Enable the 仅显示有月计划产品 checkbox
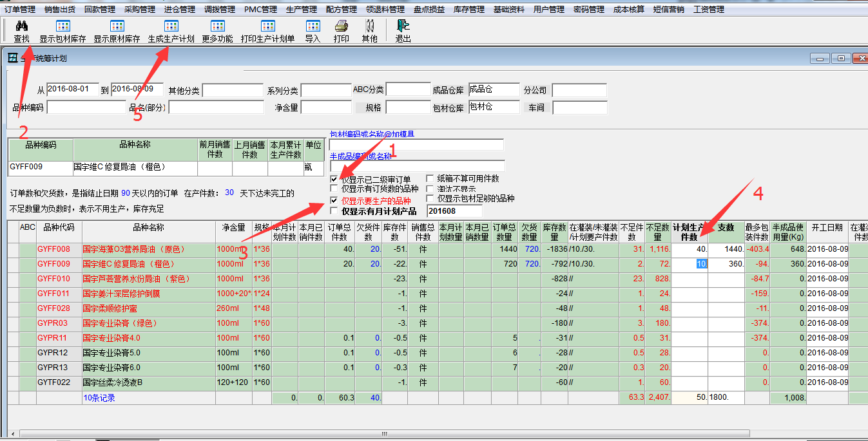The height and width of the screenshot is (441, 868). tap(333, 211)
